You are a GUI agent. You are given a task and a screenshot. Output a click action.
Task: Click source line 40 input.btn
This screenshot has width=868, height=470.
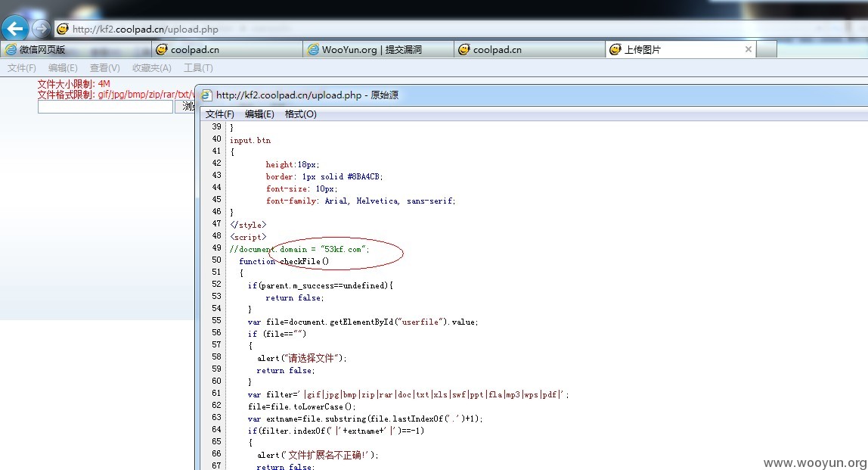[250, 140]
